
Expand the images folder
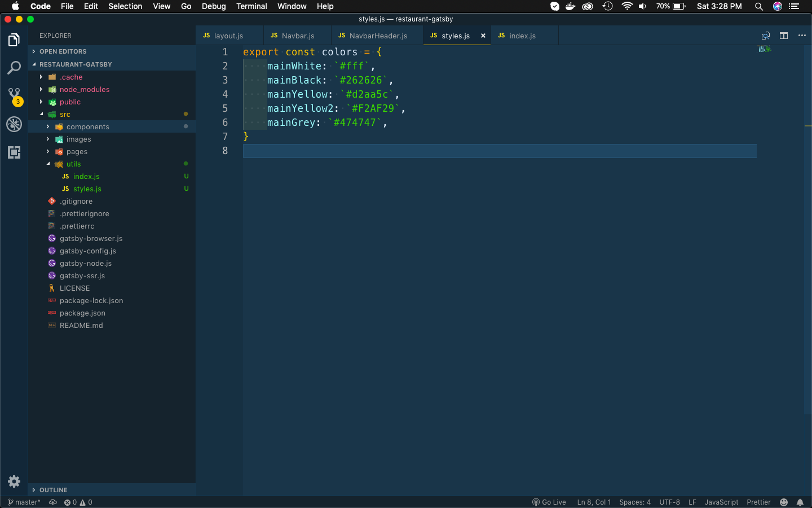[x=112, y=139]
